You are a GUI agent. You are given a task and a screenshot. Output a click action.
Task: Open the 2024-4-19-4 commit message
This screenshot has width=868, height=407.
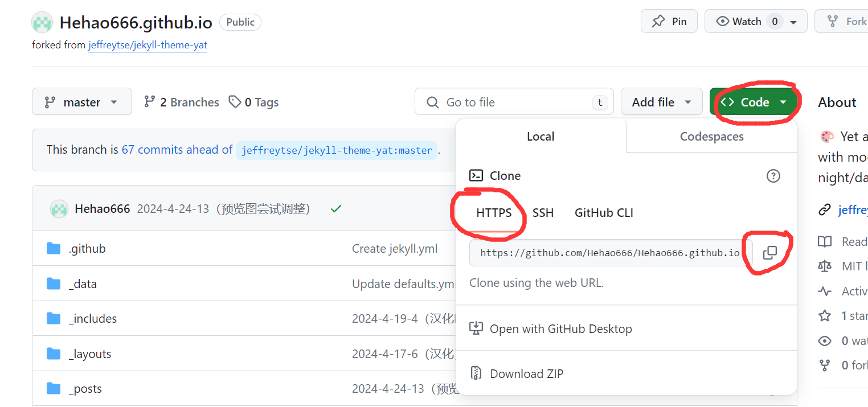click(404, 319)
